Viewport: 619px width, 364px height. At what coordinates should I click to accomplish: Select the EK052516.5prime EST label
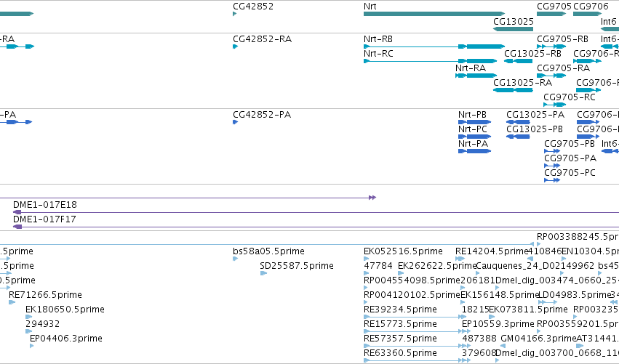(403, 251)
